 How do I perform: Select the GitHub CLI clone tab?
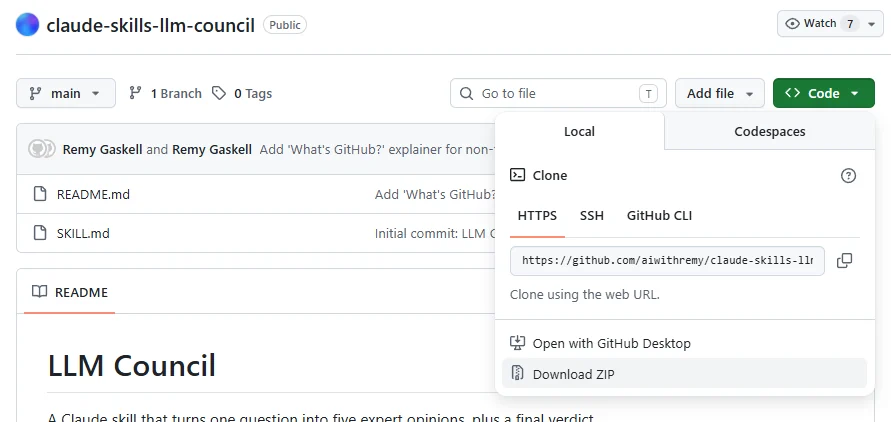(x=659, y=216)
